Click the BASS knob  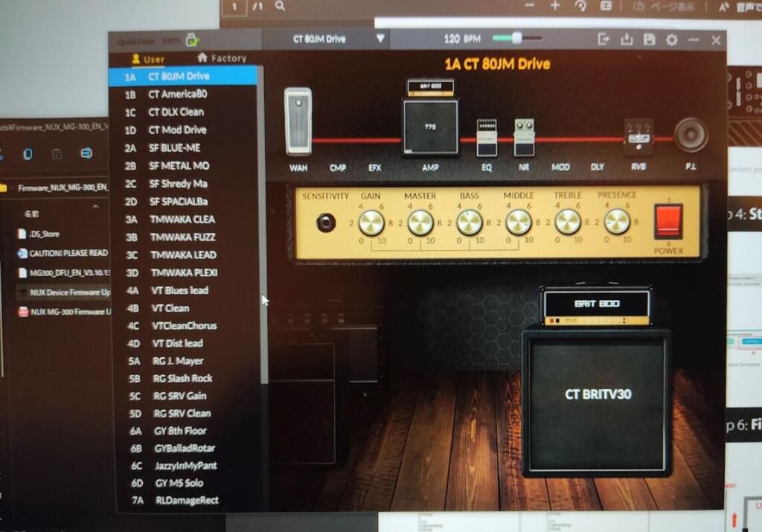point(470,222)
